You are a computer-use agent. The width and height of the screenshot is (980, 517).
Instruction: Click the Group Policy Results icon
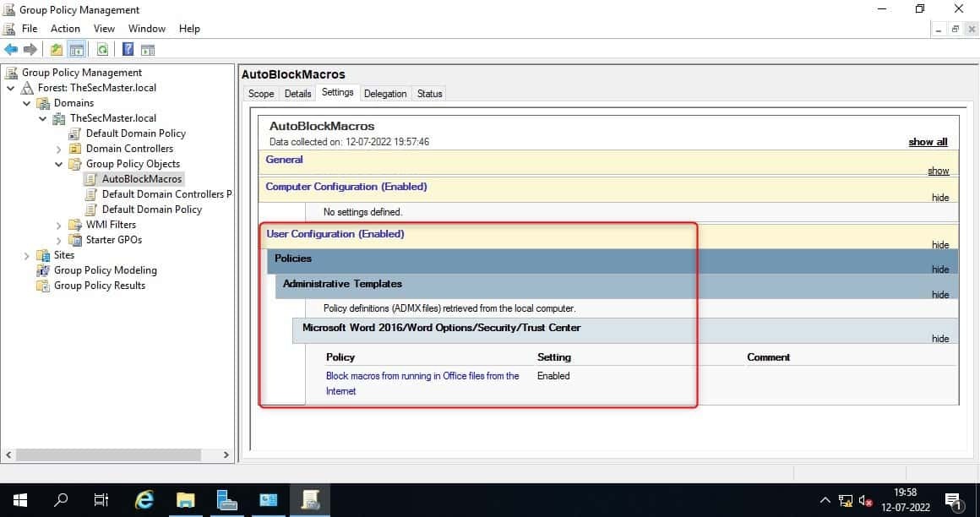[x=43, y=286]
